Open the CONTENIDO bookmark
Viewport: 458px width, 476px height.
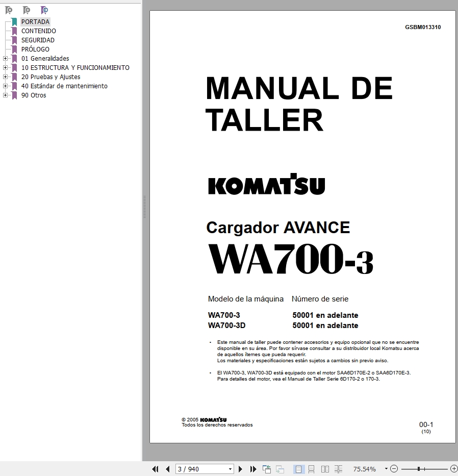pos(39,31)
